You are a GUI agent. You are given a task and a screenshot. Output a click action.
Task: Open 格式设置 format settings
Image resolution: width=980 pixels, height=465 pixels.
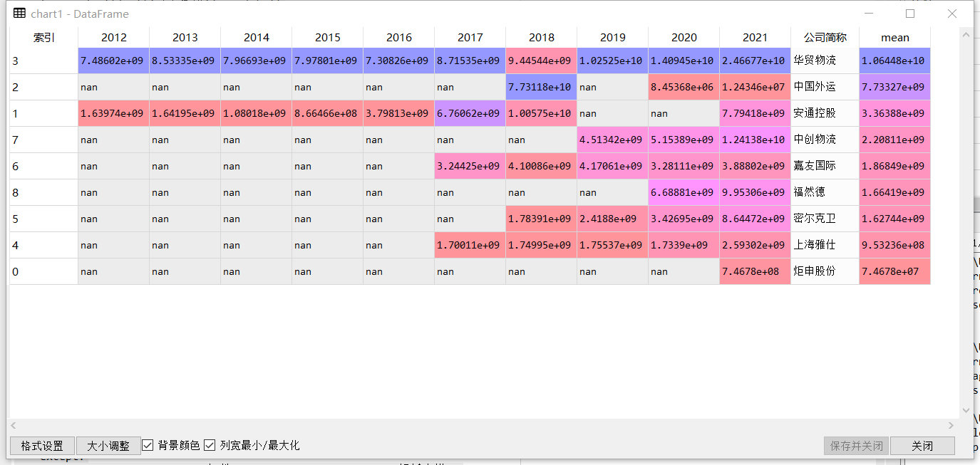tap(42, 446)
